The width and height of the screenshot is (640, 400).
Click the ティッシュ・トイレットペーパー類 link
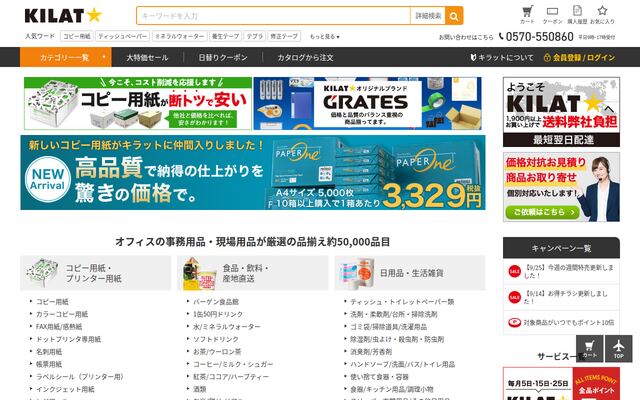pyautogui.click(x=402, y=302)
